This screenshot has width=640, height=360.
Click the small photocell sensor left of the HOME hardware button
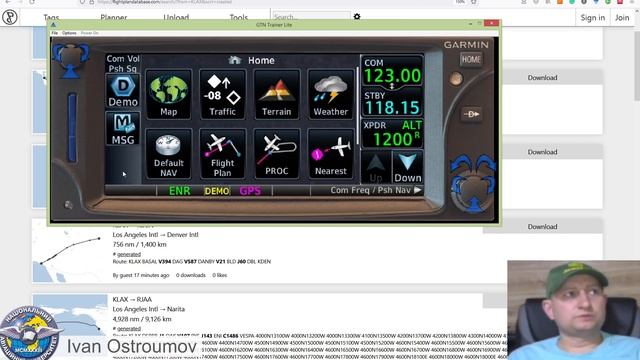coord(456,78)
